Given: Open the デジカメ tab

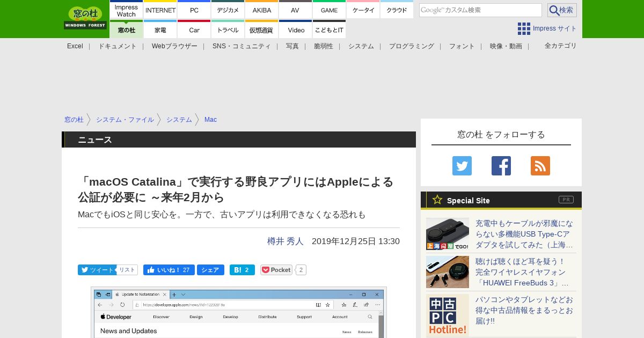Looking at the screenshot, I should coord(228,10).
